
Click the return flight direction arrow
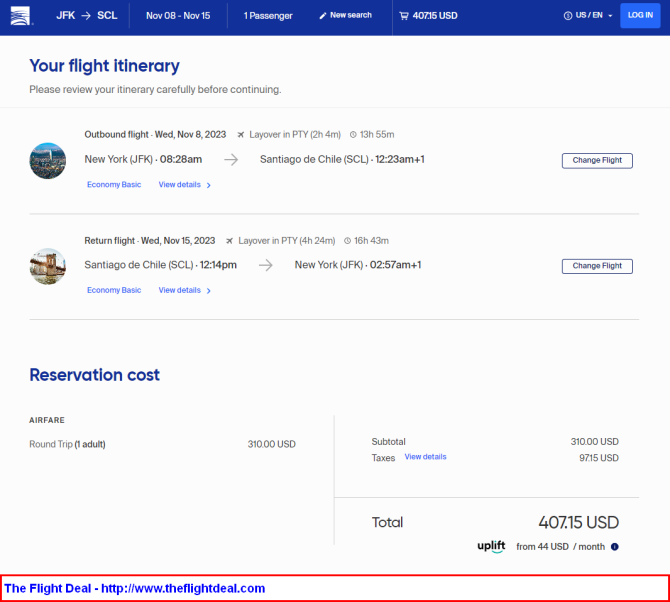(x=265, y=265)
